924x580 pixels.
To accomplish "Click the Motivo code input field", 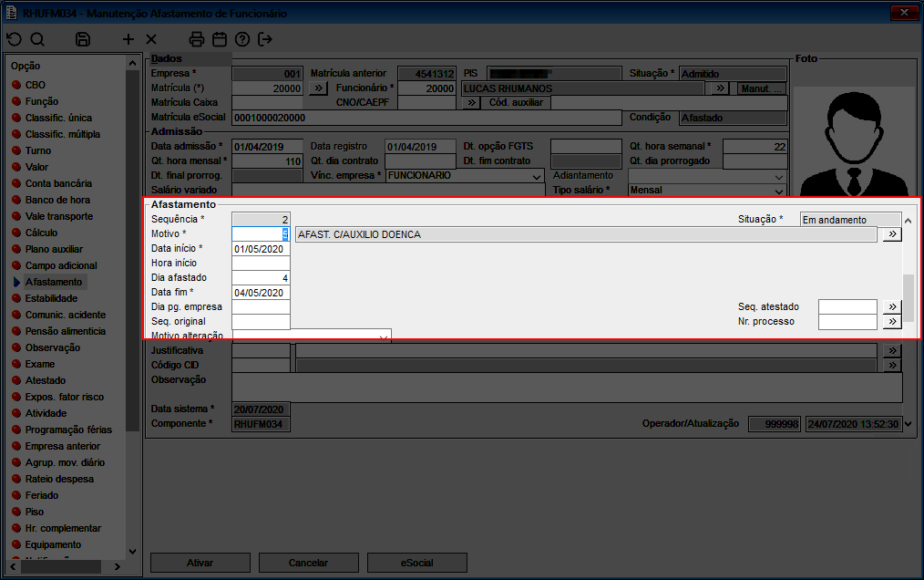I will (261, 234).
